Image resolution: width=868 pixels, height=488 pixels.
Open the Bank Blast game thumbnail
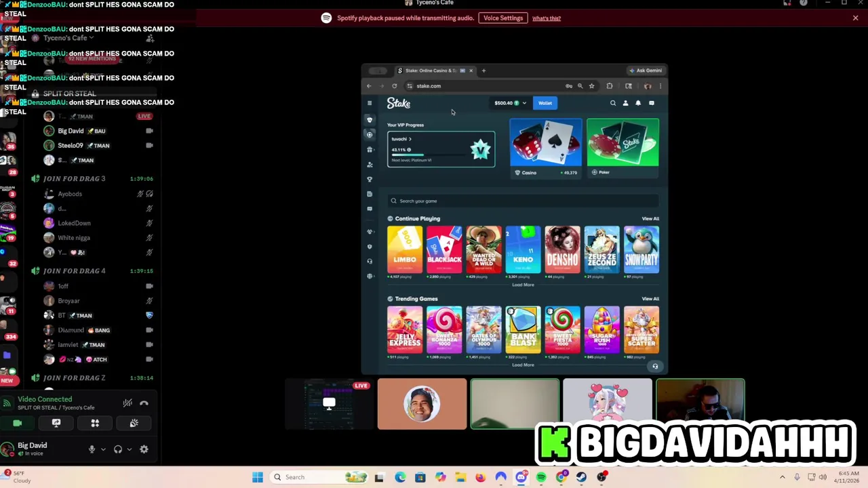[x=523, y=329]
